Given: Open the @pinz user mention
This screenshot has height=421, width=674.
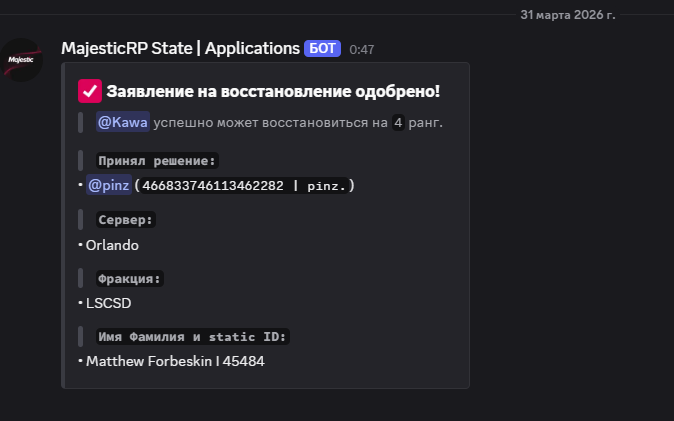Looking at the screenshot, I should (109, 185).
